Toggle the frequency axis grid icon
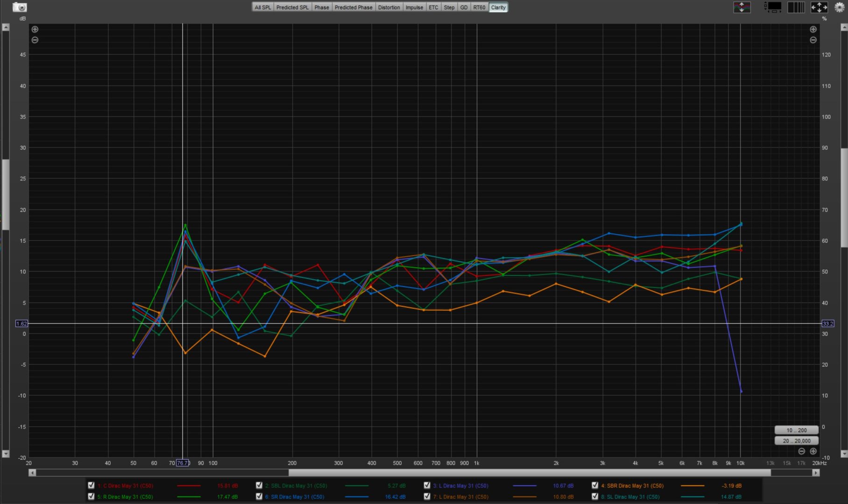This screenshot has height=504, width=848. coord(796,7)
